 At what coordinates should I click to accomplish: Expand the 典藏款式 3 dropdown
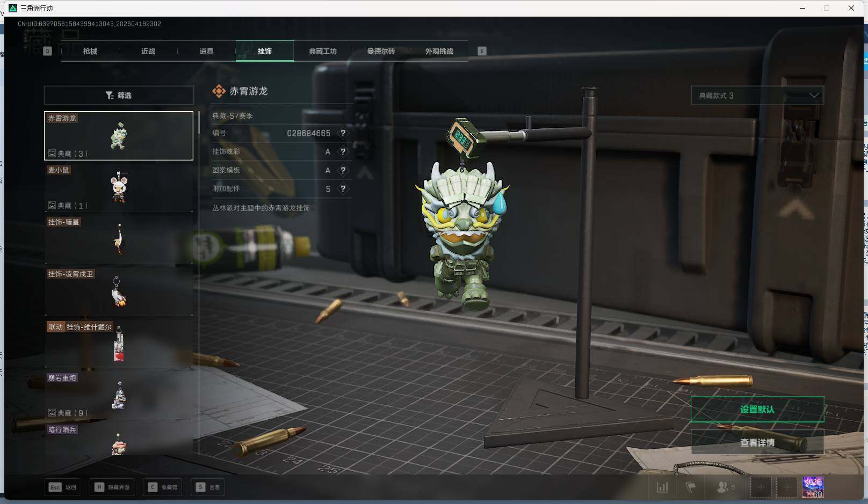757,96
